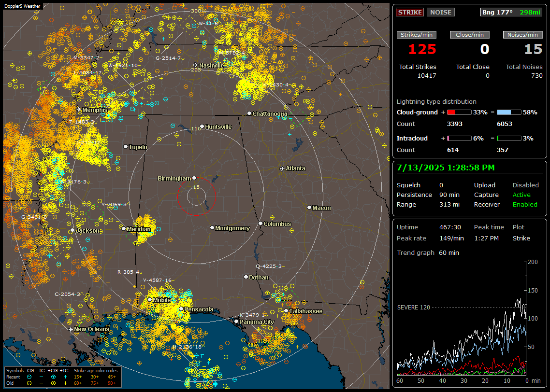Screen dimensions: 550x392
Task: Click the Huntsville city marker
Action: pyautogui.click(x=202, y=126)
